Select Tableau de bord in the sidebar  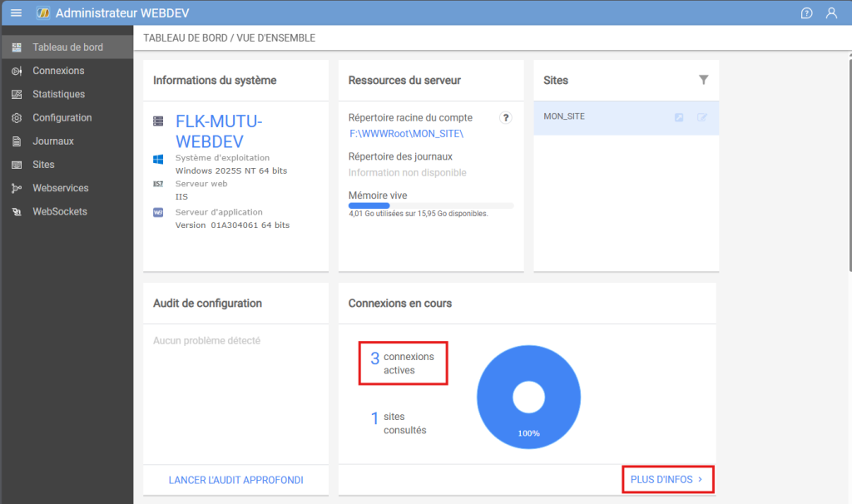pos(67,47)
